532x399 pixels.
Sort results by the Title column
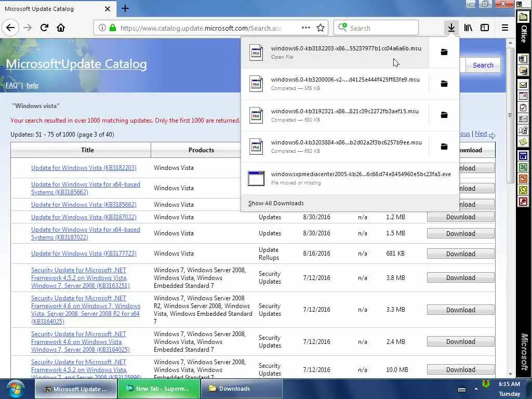coord(81,150)
